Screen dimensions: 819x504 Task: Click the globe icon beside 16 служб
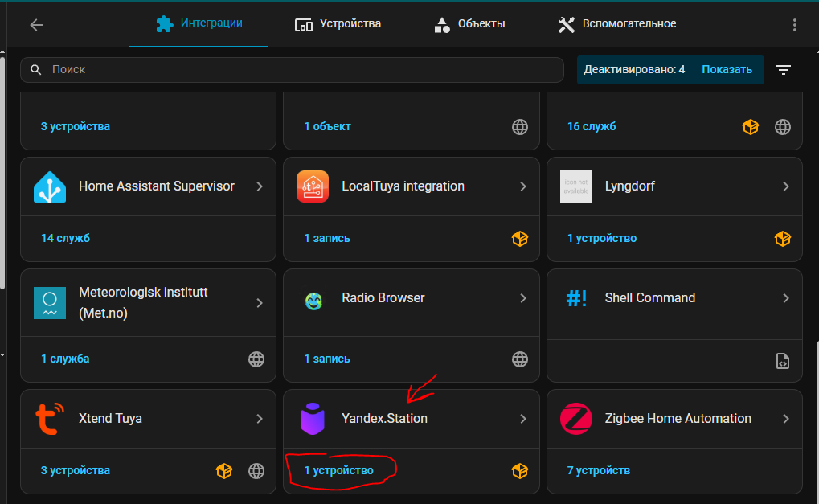[783, 127]
